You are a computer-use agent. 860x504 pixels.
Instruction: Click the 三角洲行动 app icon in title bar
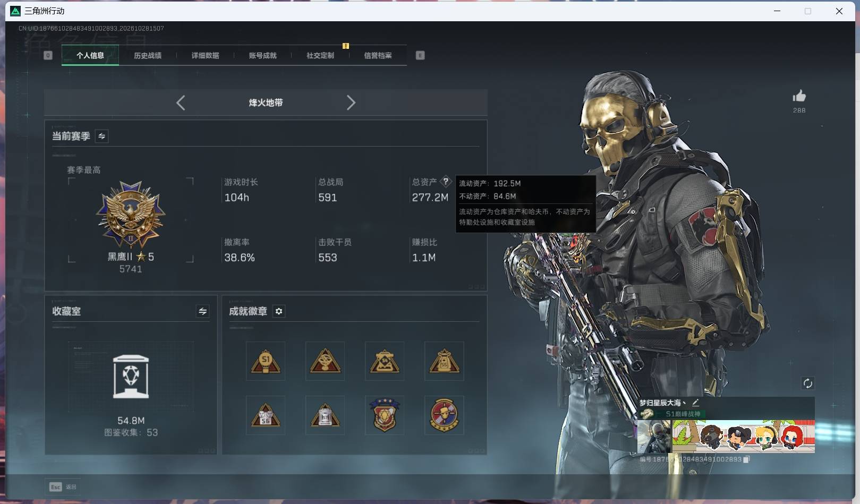pos(15,11)
